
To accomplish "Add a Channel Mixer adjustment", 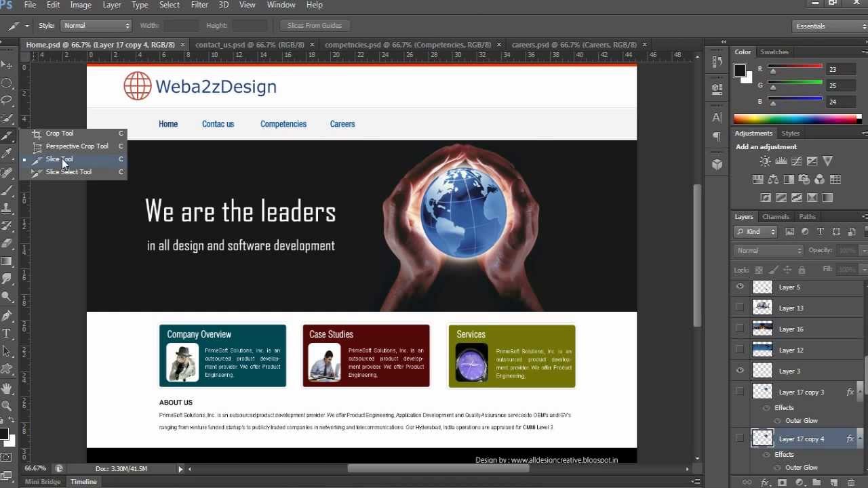I will [820, 180].
